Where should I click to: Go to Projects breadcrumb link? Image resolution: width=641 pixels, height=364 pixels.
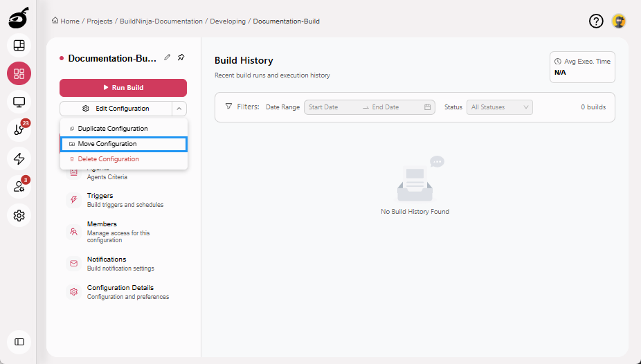[100, 21]
